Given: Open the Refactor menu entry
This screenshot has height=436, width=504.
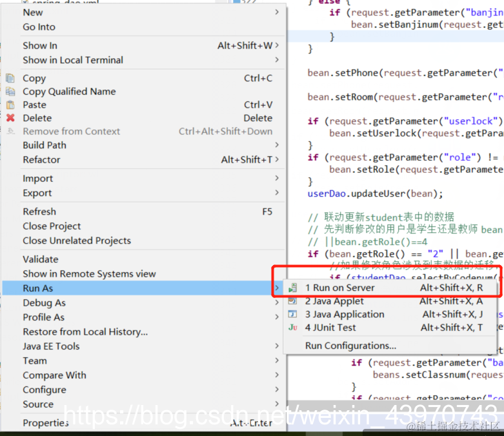Looking at the screenshot, I should [x=143, y=159].
